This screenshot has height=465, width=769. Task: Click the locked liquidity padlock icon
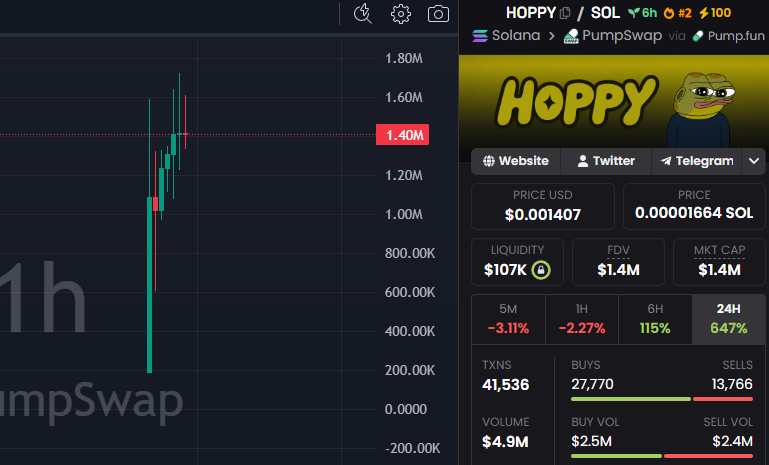click(x=541, y=270)
